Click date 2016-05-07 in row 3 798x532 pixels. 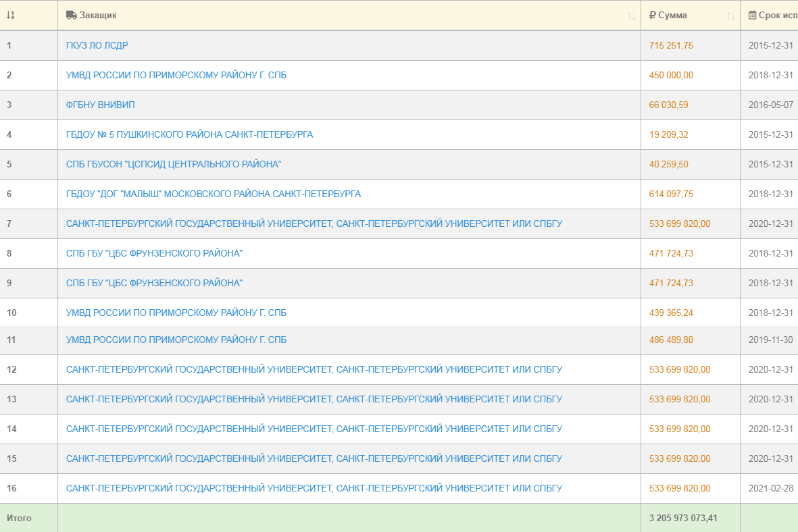[770, 105]
